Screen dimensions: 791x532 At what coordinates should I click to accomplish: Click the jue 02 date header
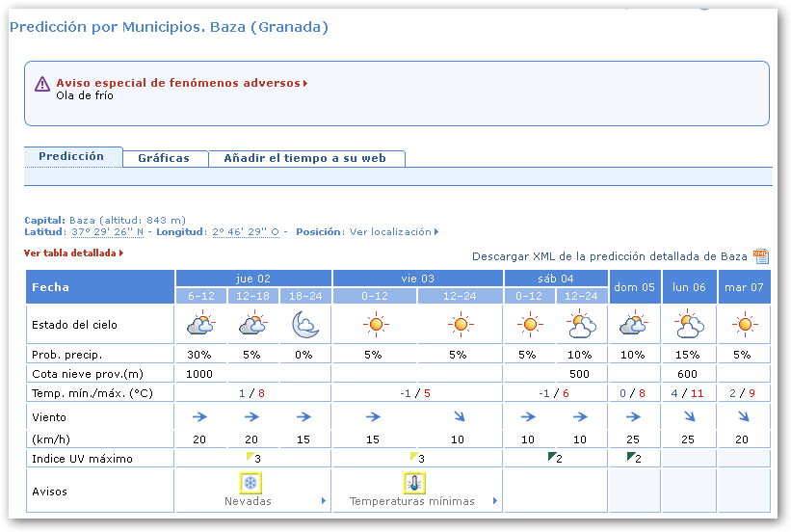tap(252, 279)
